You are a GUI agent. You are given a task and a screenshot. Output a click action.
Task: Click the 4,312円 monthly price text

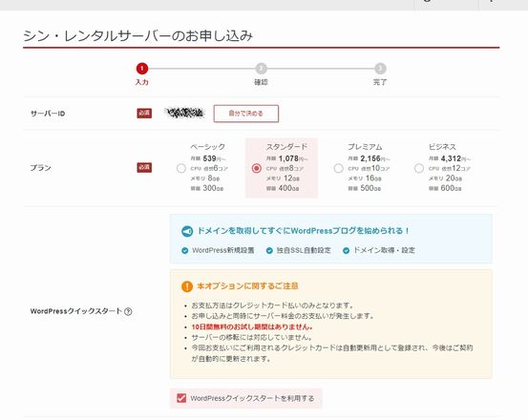449,158
